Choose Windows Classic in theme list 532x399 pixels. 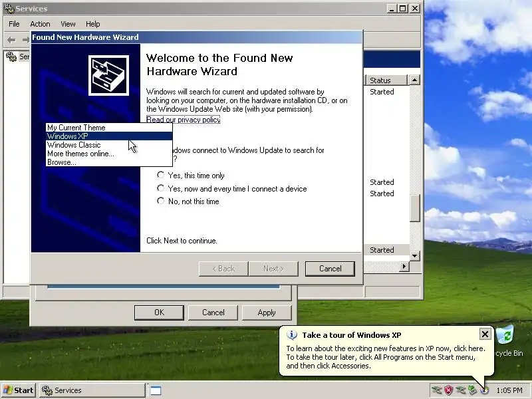pos(109,145)
